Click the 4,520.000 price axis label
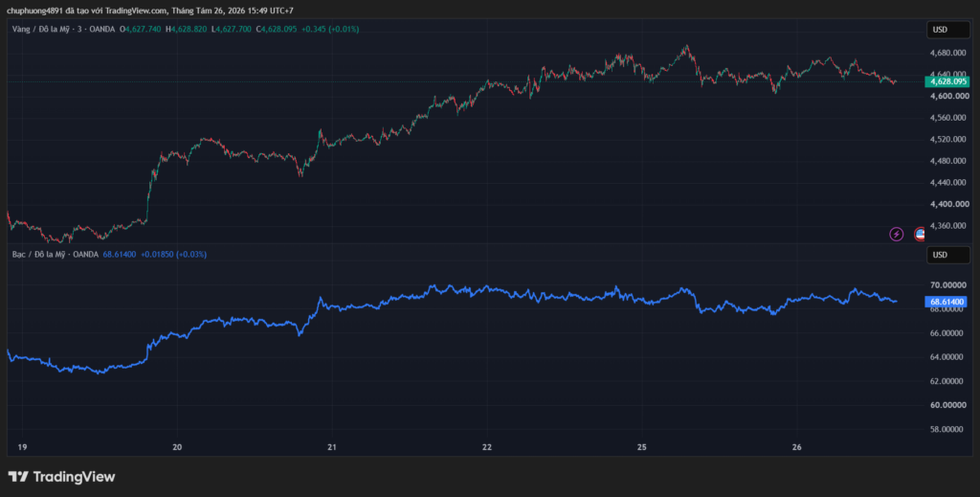 click(948, 139)
